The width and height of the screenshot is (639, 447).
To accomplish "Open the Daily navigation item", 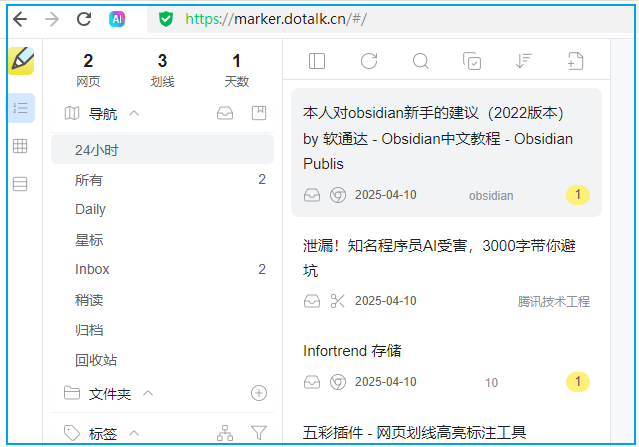I will point(162,209).
